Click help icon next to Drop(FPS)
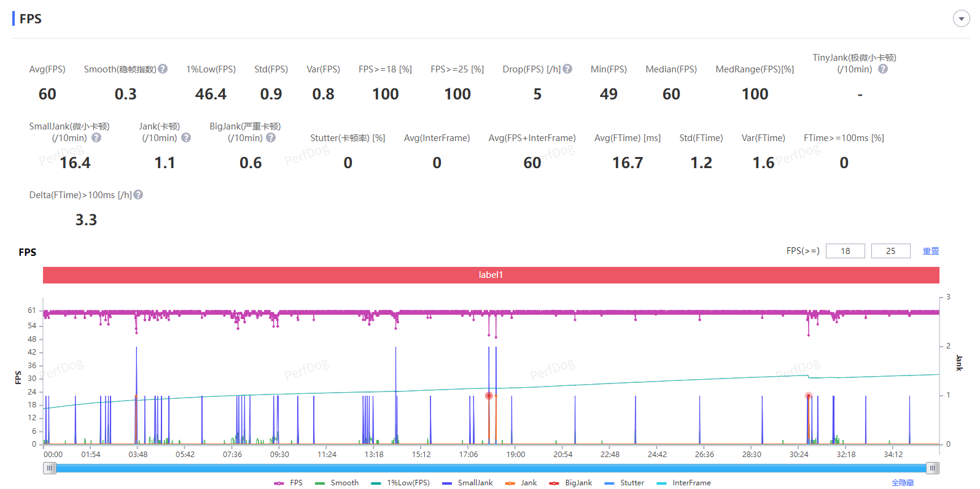980x489 pixels. [567, 69]
